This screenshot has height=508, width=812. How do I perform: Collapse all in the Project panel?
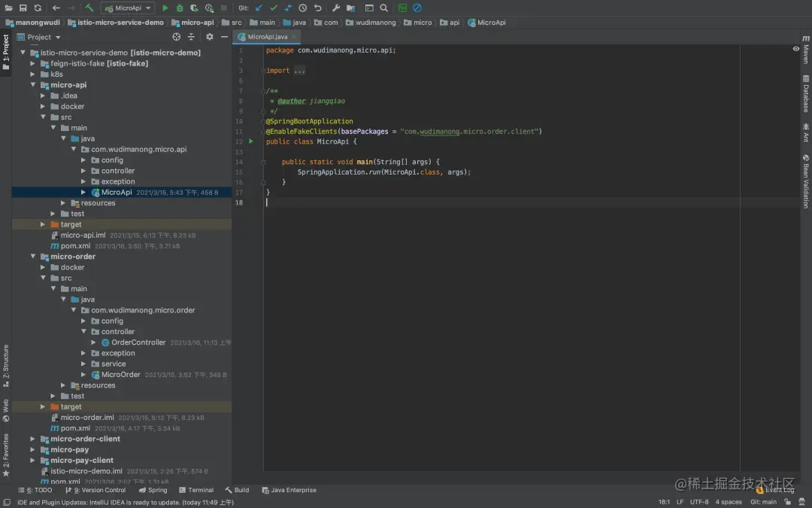[191, 37]
